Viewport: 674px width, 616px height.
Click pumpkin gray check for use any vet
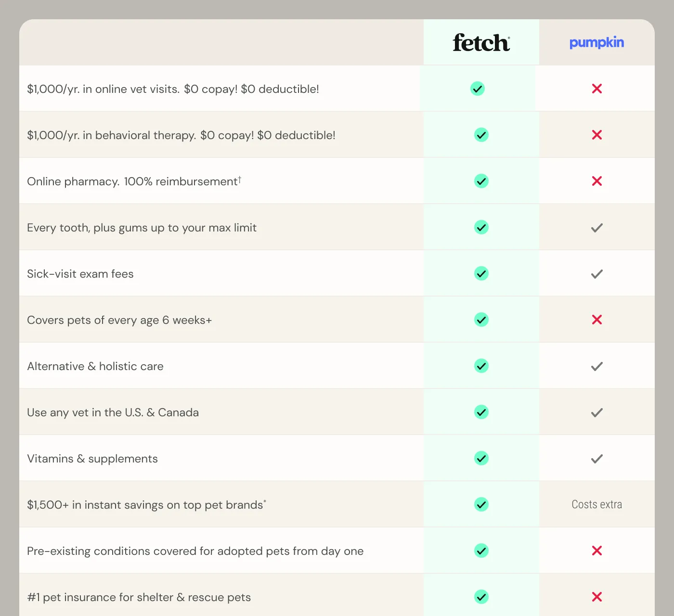tap(597, 412)
